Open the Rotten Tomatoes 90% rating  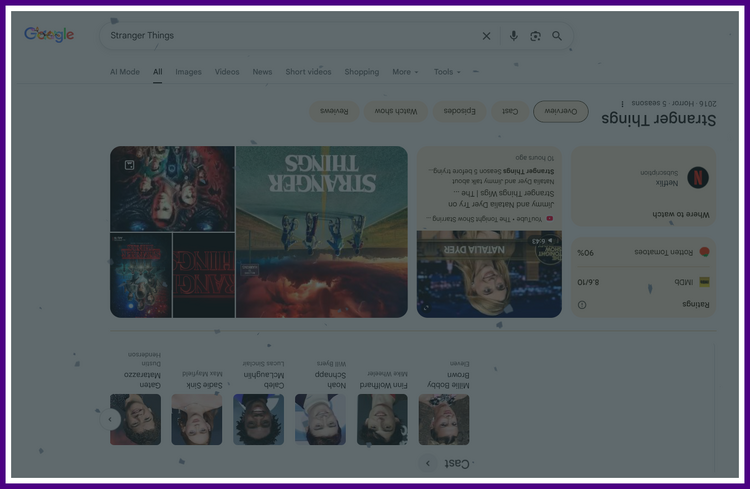point(644,252)
